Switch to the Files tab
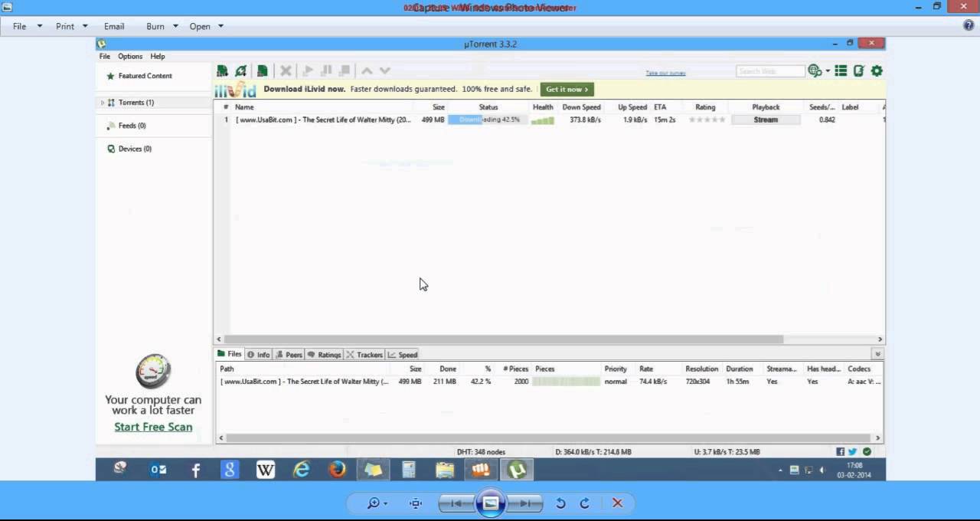980x521 pixels. tap(229, 354)
